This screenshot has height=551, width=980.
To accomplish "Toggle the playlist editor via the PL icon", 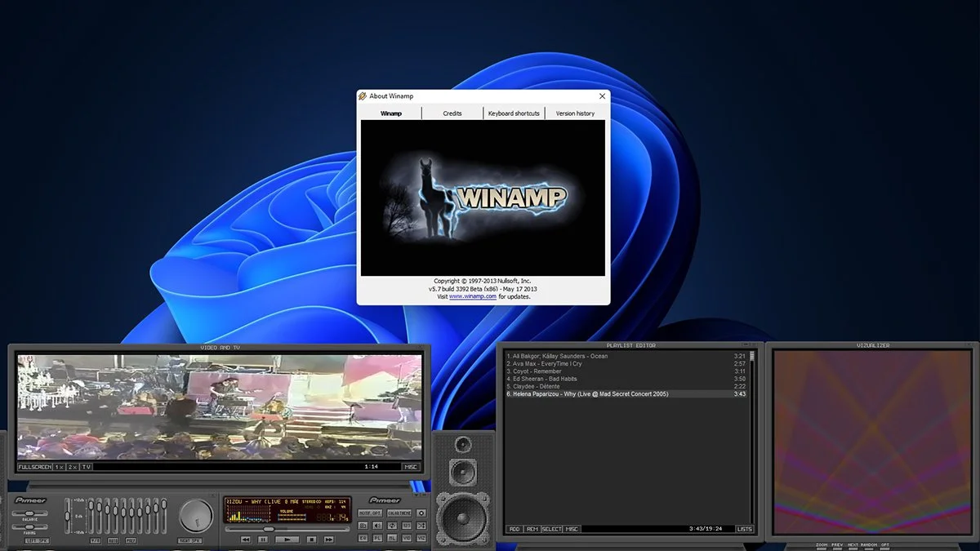I will (377, 538).
